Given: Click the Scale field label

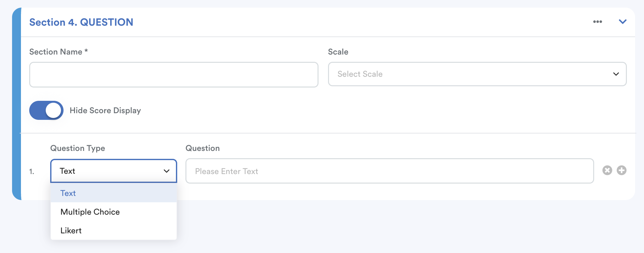Looking at the screenshot, I should tap(338, 52).
